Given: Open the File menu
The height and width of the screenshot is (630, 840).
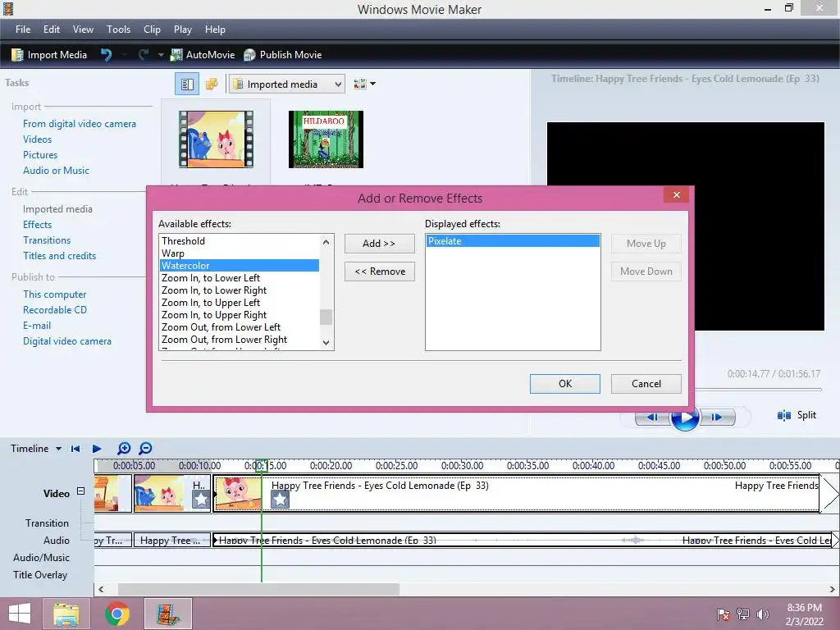Looking at the screenshot, I should 23,30.
